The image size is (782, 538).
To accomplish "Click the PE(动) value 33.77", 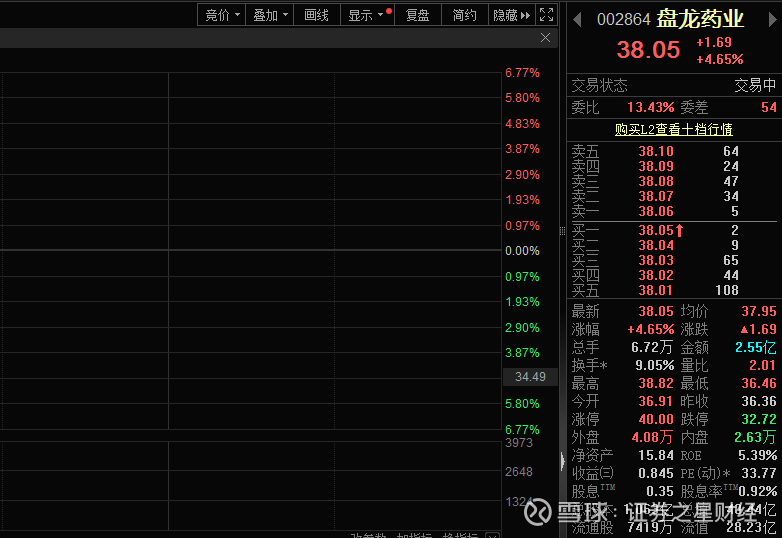I will [759, 473].
